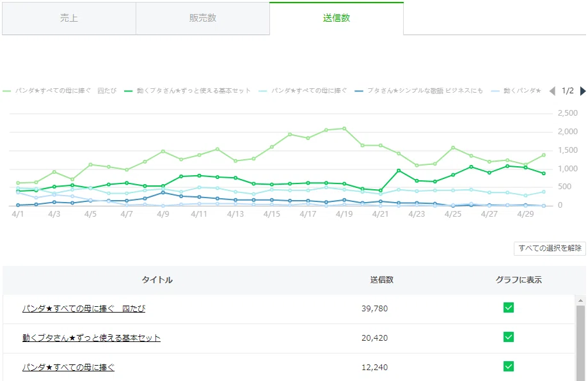Toggle legend item パンダ★すべての母に捧ぐ

click(x=303, y=91)
